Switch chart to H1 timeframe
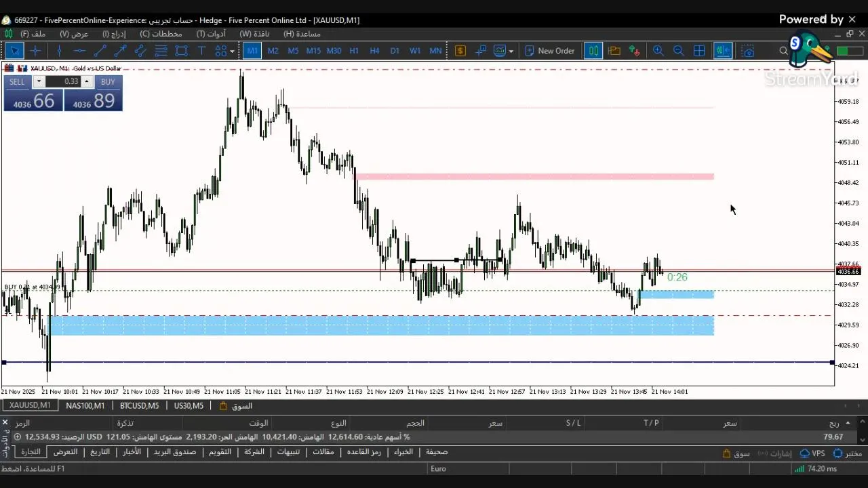 tap(354, 51)
